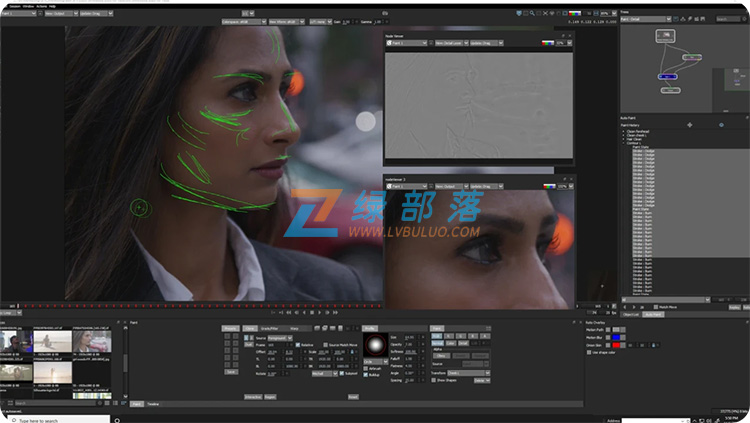Click the RGB channels icon in viewer toolbar
750x423 pixels.
tap(574, 13)
